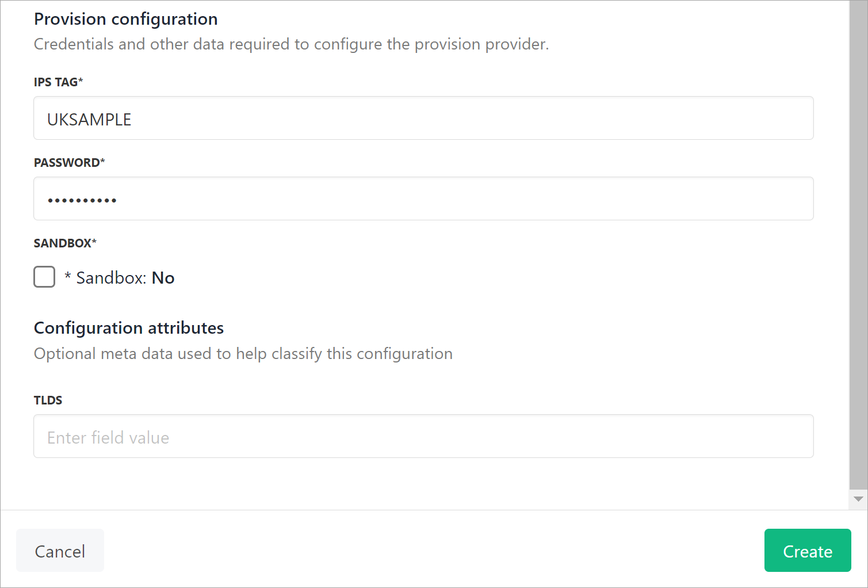Click the UKSAMPLE text in IPS TAG

click(89, 120)
